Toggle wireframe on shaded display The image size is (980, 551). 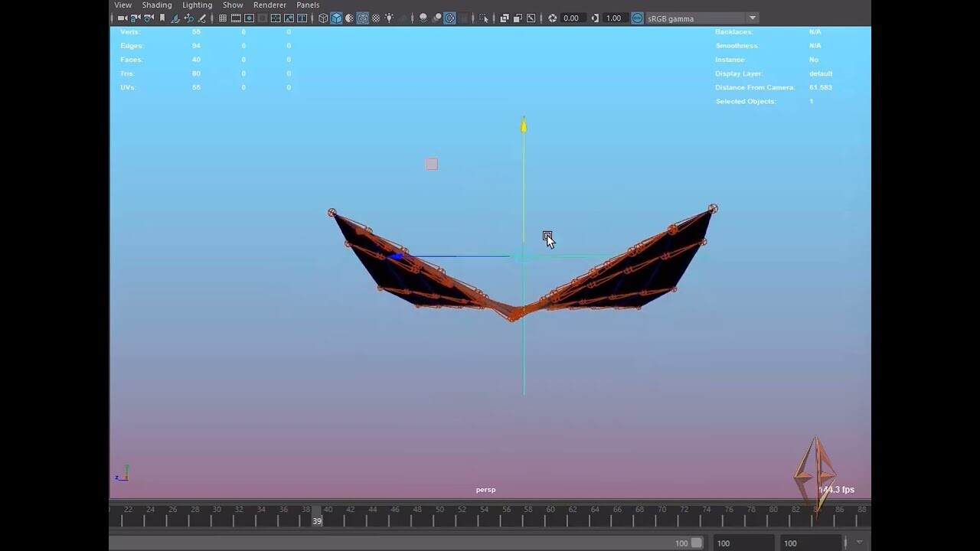[361, 18]
